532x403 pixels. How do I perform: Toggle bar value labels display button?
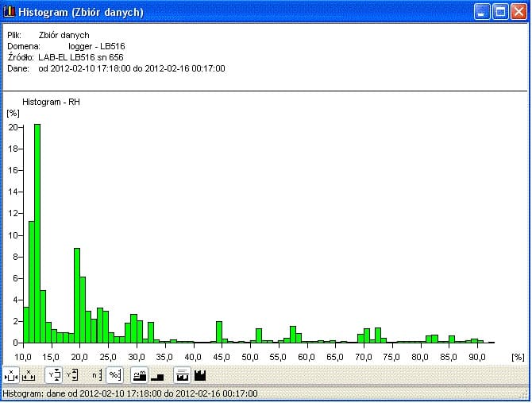140,375
